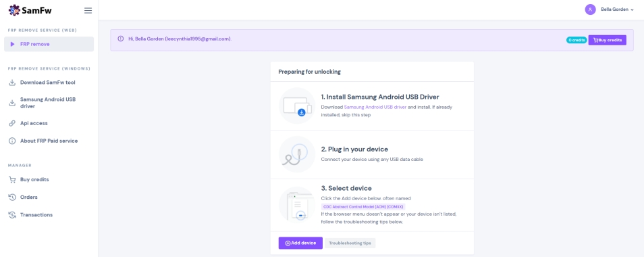
Task: Click the purple user avatar icon
Action: tap(590, 9)
